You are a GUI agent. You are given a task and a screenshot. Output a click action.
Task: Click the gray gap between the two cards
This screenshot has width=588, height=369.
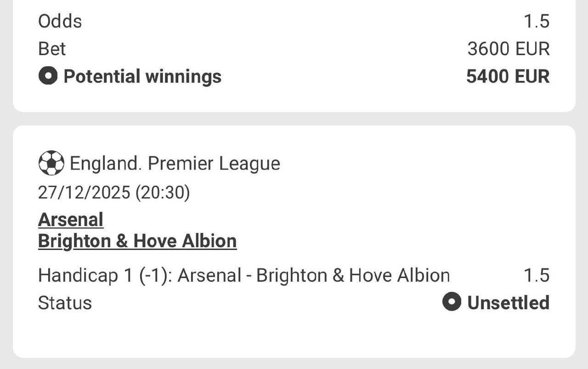click(294, 119)
